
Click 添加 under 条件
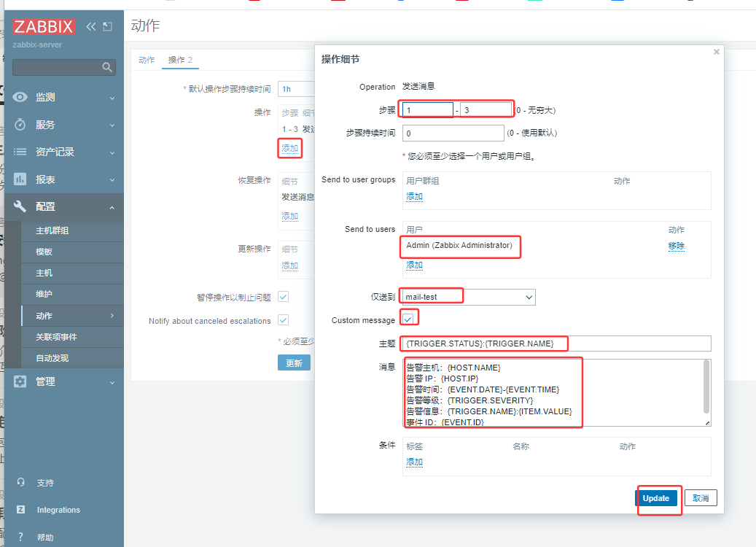[414, 462]
